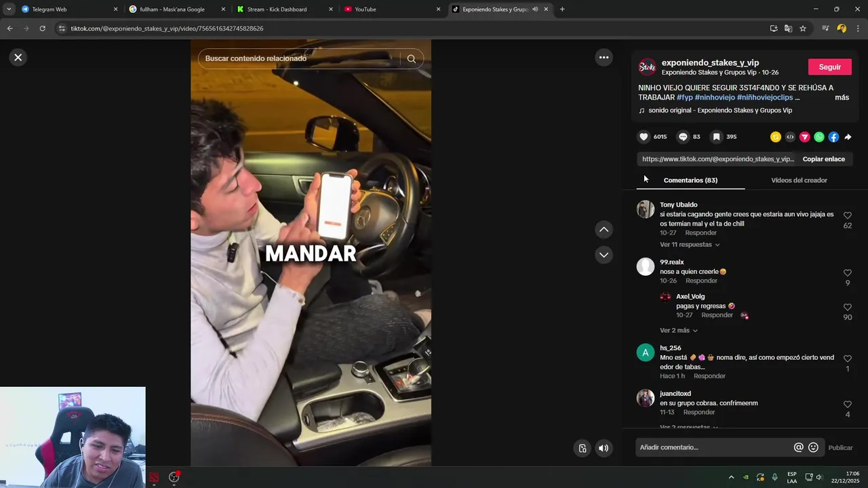The image size is (868, 488).
Task: Close the TikTok video viewer with X
Action: [18, 58]
